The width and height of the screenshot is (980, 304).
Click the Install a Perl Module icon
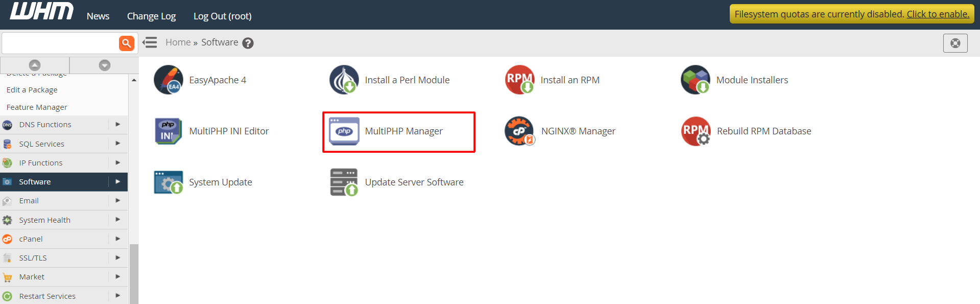coord(344,80)
